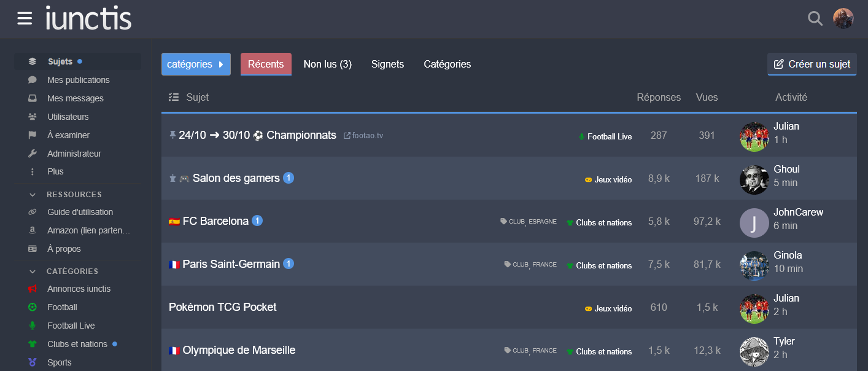
Task: Click the À examiner flag icon
Action: click(33, 135)
